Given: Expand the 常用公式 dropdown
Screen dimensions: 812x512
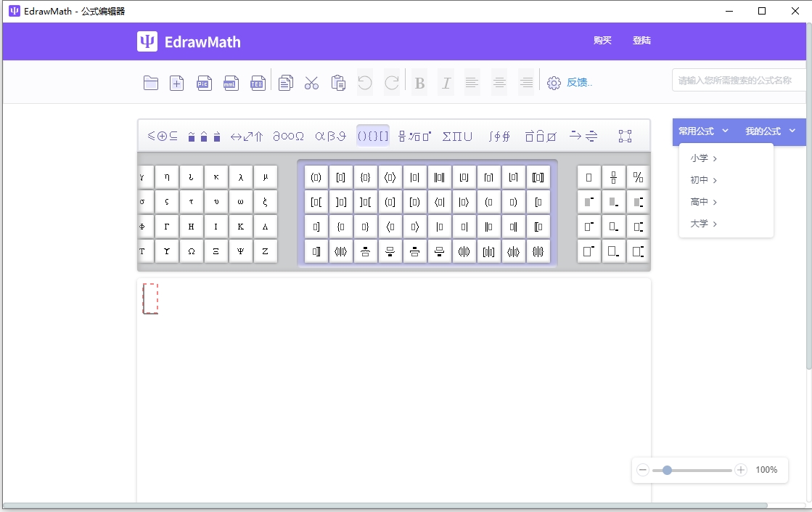Looking at the screenshot, I should click(x=703, y=131).
